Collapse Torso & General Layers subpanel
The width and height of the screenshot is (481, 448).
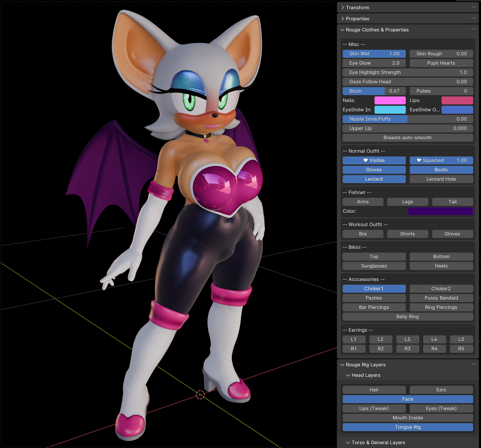point(348,442)
